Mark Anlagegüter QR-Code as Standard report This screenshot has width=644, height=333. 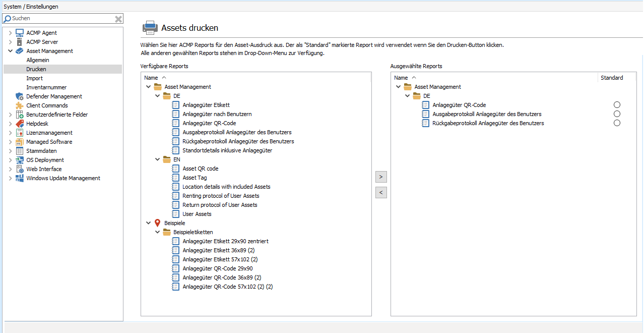click(x=617, y=104)
